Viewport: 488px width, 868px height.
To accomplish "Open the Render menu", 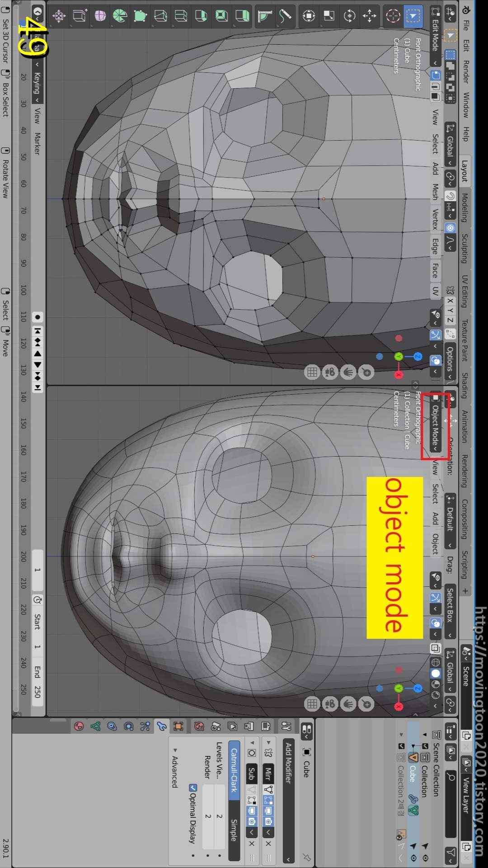I will click(465, 71).
